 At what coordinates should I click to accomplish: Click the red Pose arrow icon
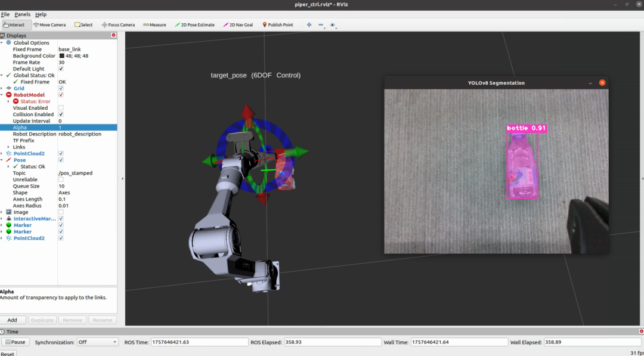pos(8,160)
